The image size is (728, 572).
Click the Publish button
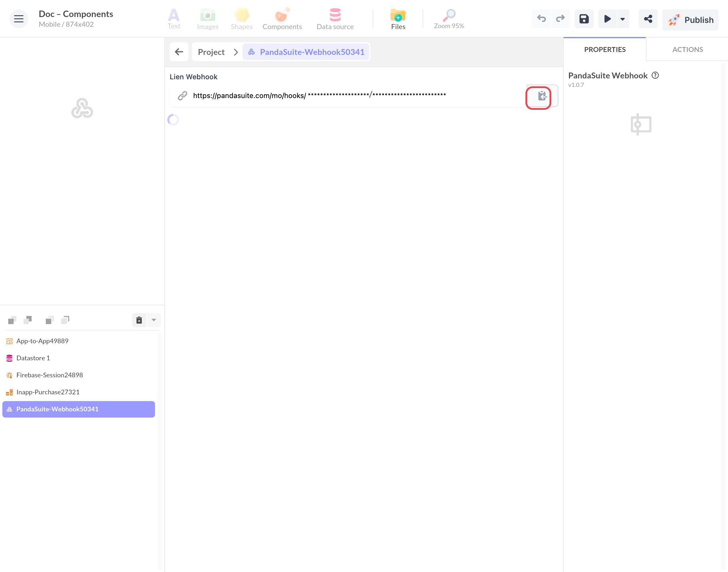coord(690,20)
